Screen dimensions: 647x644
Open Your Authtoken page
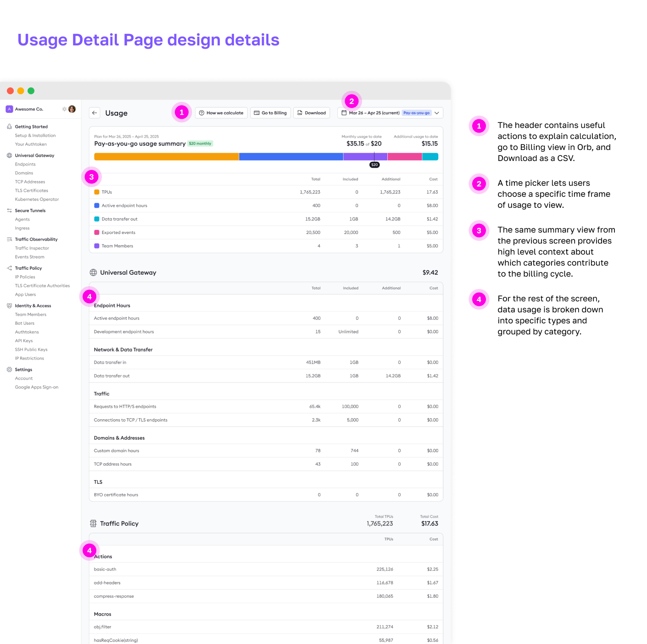pos(31,144)
